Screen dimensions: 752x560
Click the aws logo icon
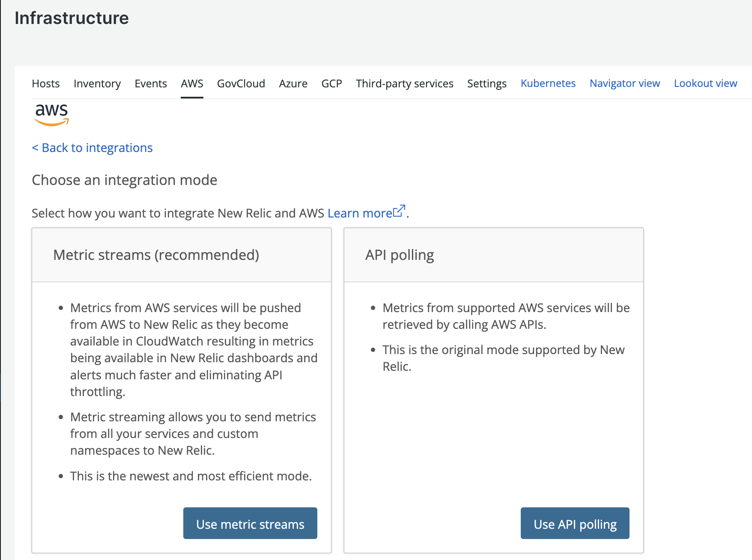51,115
